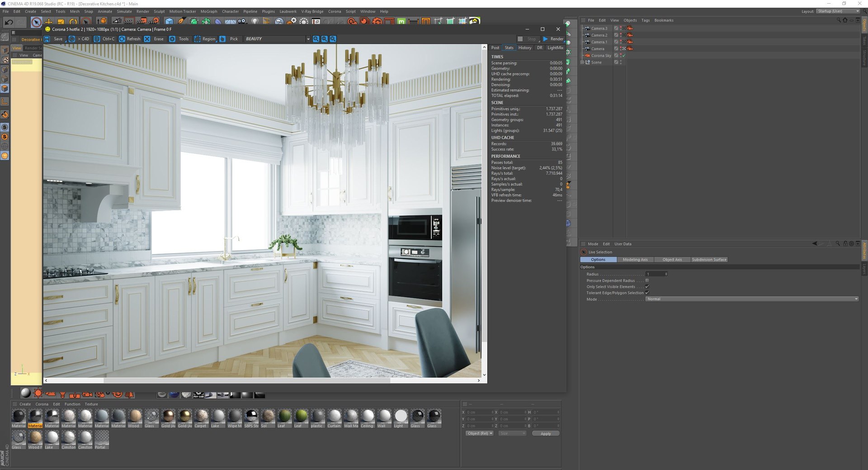Click the Corona Sky object icon
868x470 pixels.
(587, 55)
